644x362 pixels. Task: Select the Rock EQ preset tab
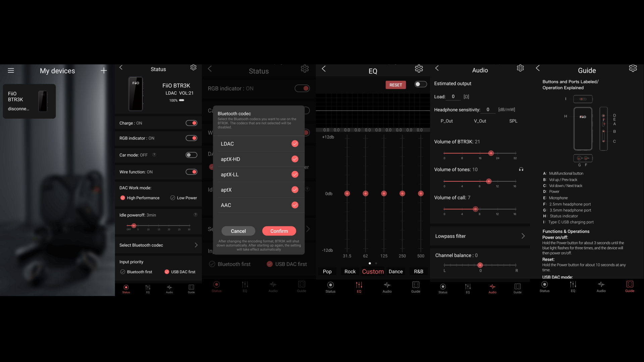[350, 271]
